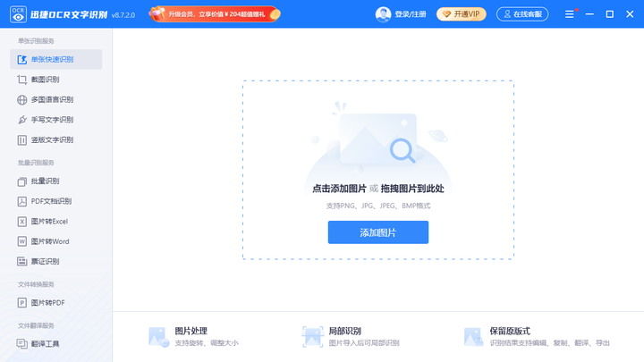The image size is (644, 362).
Task: Select 票证识别 ticket recognition
Action: click(x=55, y=261)
